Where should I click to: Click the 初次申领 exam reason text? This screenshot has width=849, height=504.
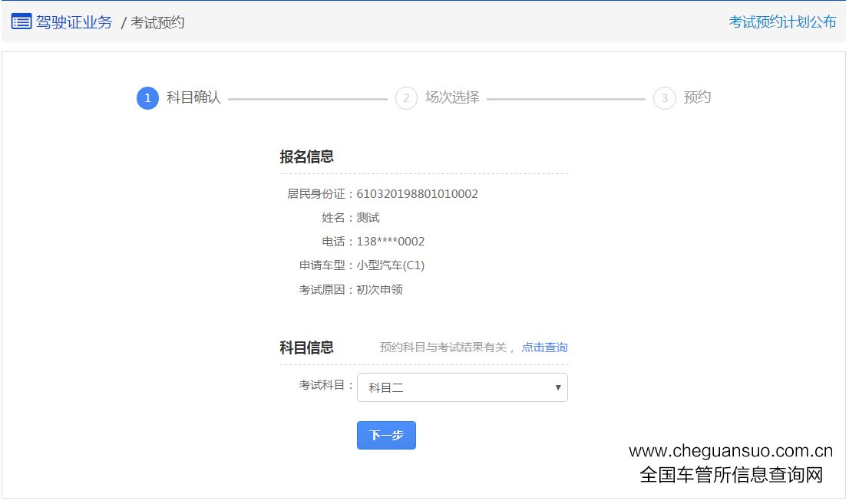click(x=379, y=290)
